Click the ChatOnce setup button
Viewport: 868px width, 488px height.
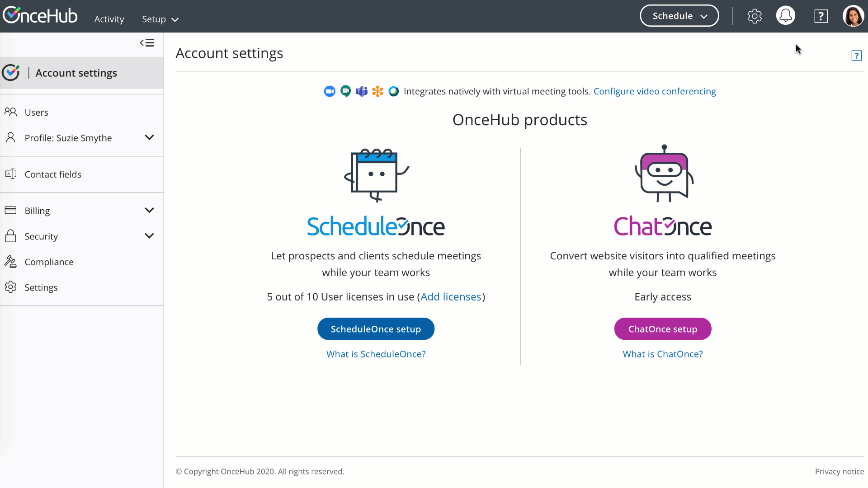(662, 329)
